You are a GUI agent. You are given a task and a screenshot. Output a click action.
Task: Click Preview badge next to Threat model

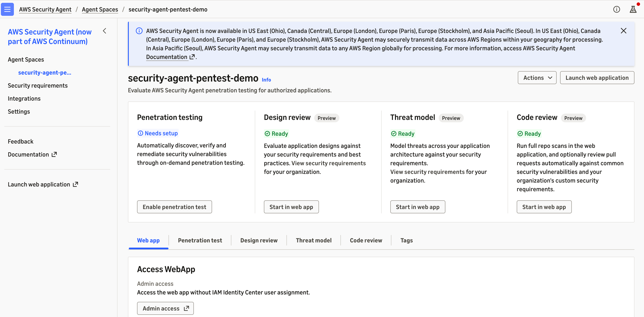pyautogui.click(x=451, y=118)
